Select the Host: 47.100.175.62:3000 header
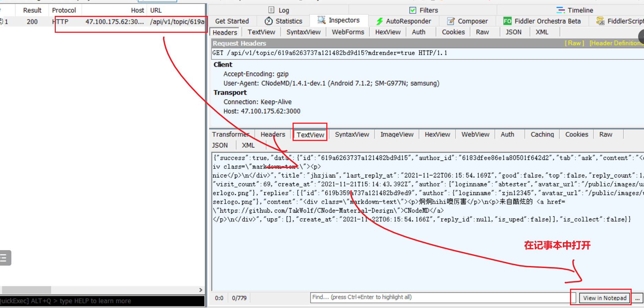Image resolution: width=644 pixels, height=308 pixels. tap(262, 111)
